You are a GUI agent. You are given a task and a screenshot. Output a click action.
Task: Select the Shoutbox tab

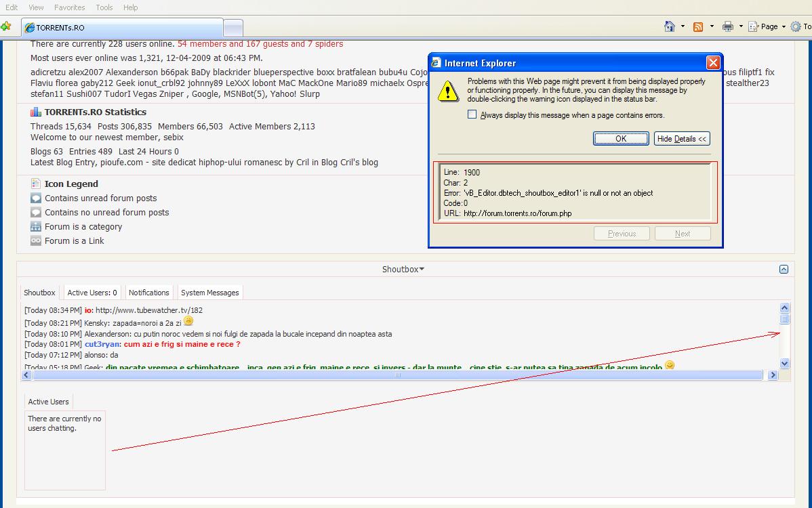pos(39,293)
